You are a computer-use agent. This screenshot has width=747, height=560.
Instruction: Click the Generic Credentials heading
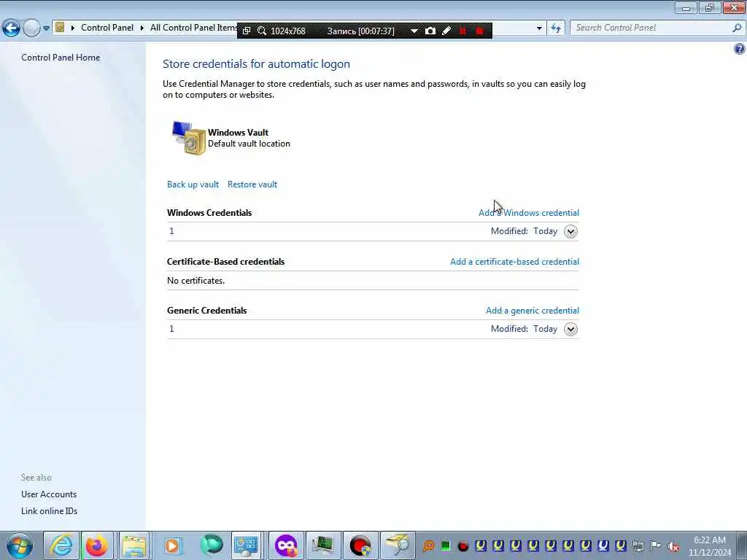[x=206, y=311]
